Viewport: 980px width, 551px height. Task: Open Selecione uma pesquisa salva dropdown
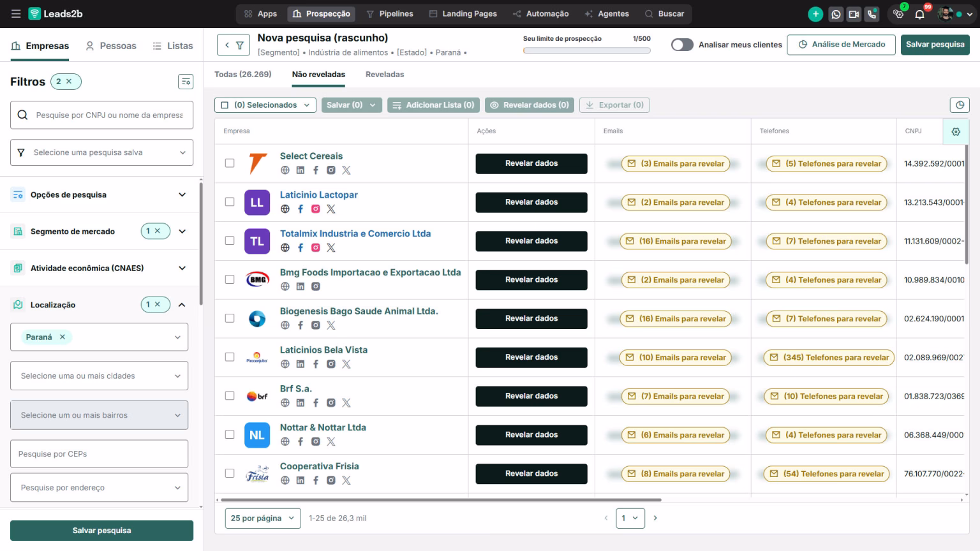point(101,152)
